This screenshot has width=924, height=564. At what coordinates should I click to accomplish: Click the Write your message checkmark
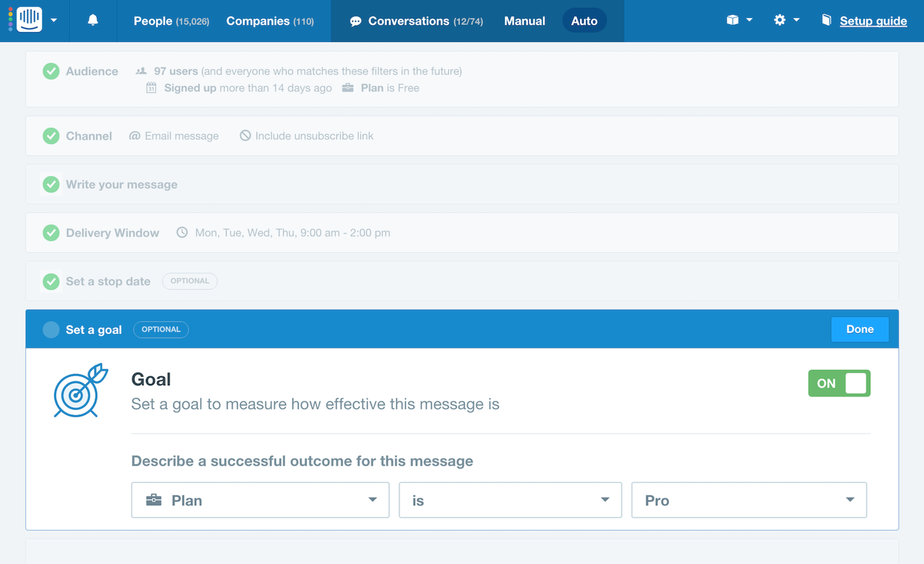51,185
